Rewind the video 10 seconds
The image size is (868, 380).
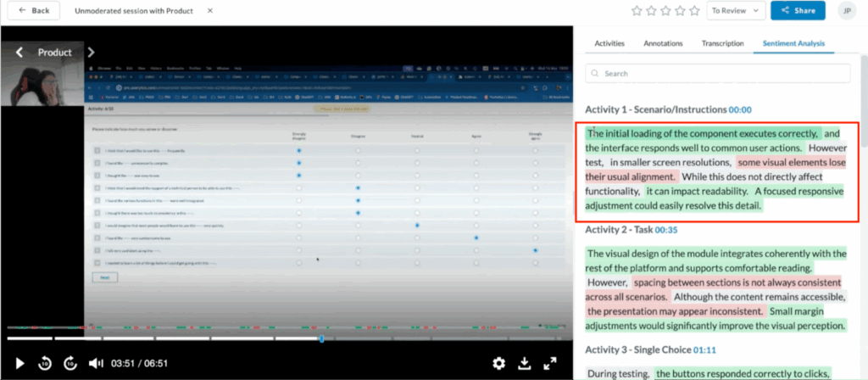point(45,363)
